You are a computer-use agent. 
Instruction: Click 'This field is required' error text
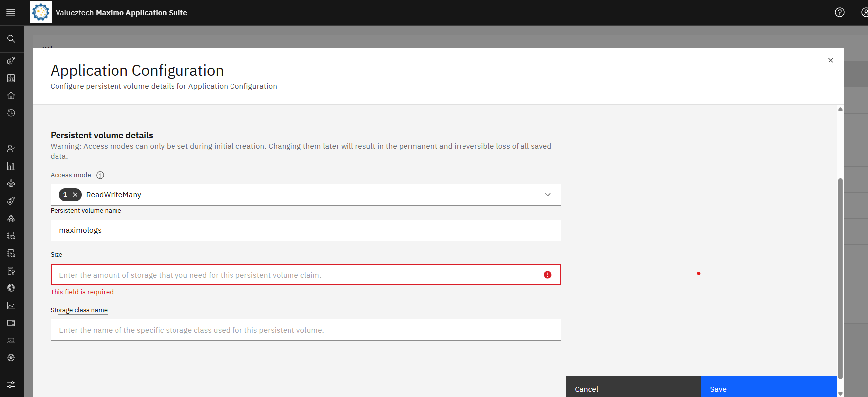(82, 292)
